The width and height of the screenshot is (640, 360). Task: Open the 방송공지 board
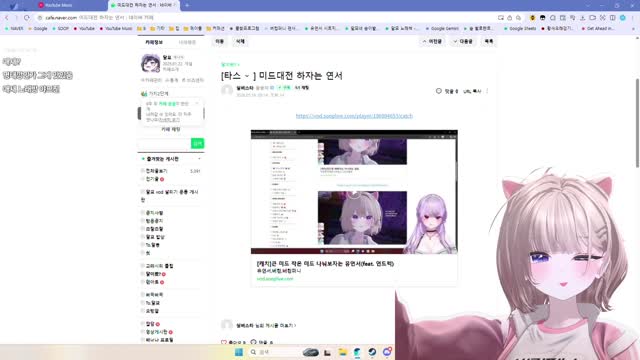[154, 221]
